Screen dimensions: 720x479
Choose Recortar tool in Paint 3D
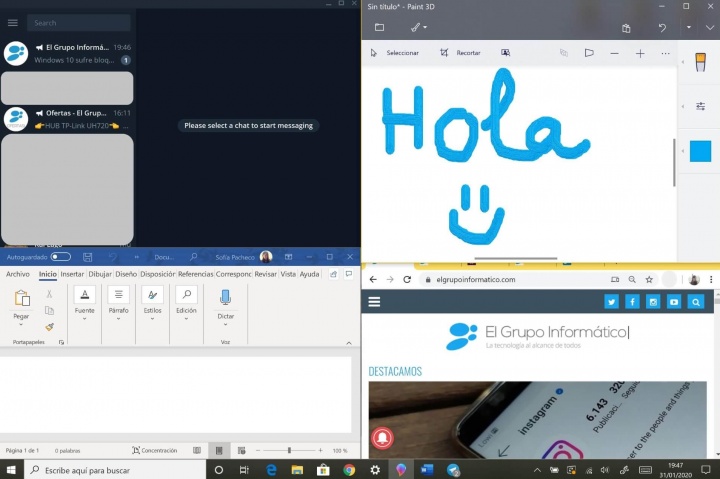(460, 53)
